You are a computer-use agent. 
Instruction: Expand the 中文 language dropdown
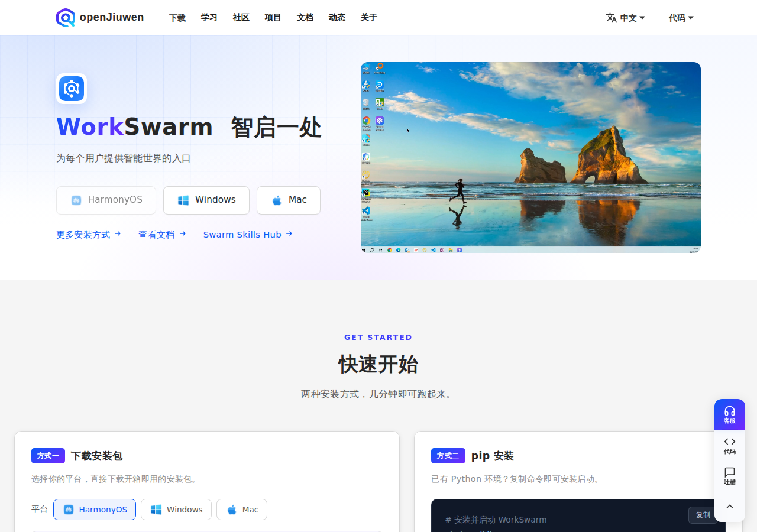[626, 18]
